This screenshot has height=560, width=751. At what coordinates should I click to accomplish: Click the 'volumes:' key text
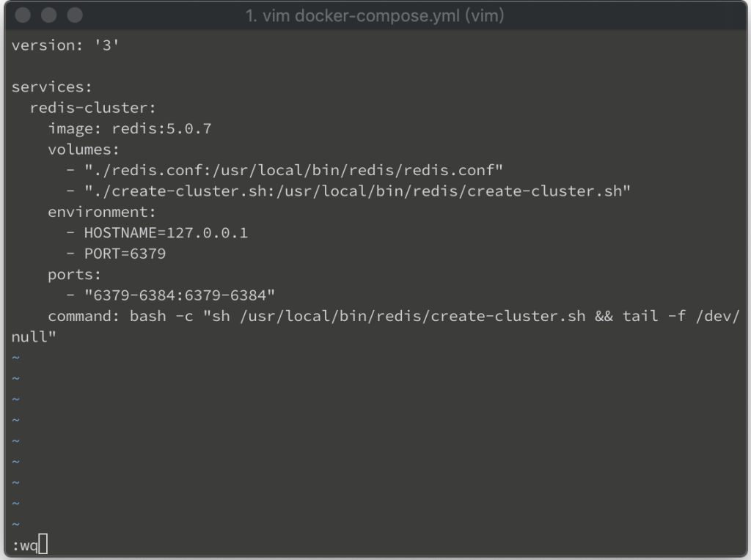click(x=83, y=150)
